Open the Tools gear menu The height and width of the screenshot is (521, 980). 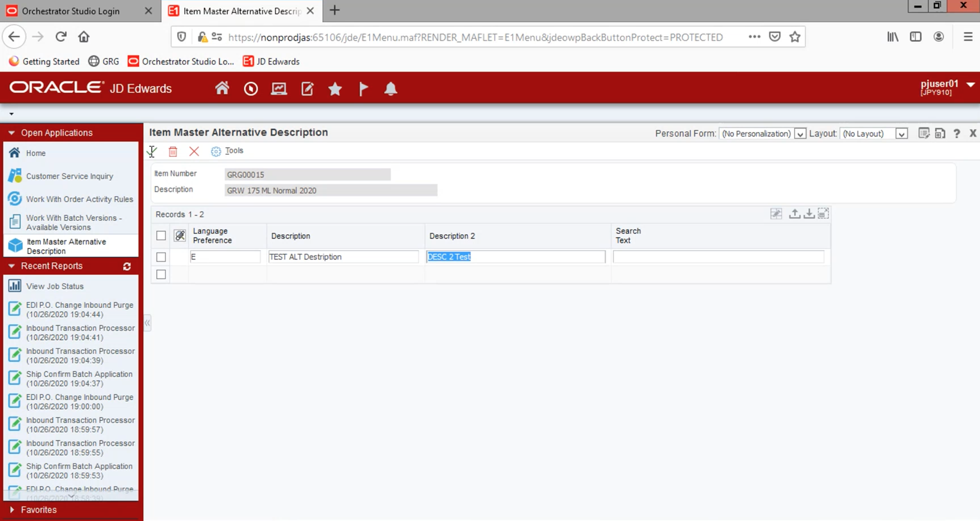227,151
